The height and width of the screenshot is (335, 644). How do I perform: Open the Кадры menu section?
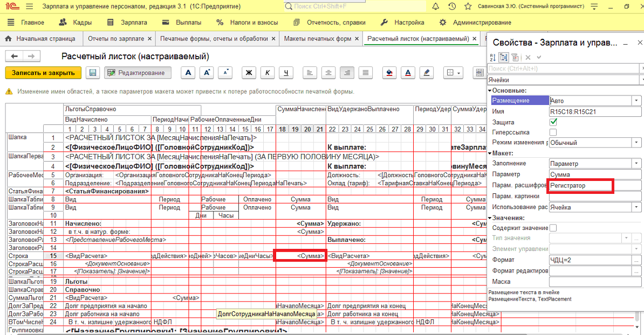75,23
